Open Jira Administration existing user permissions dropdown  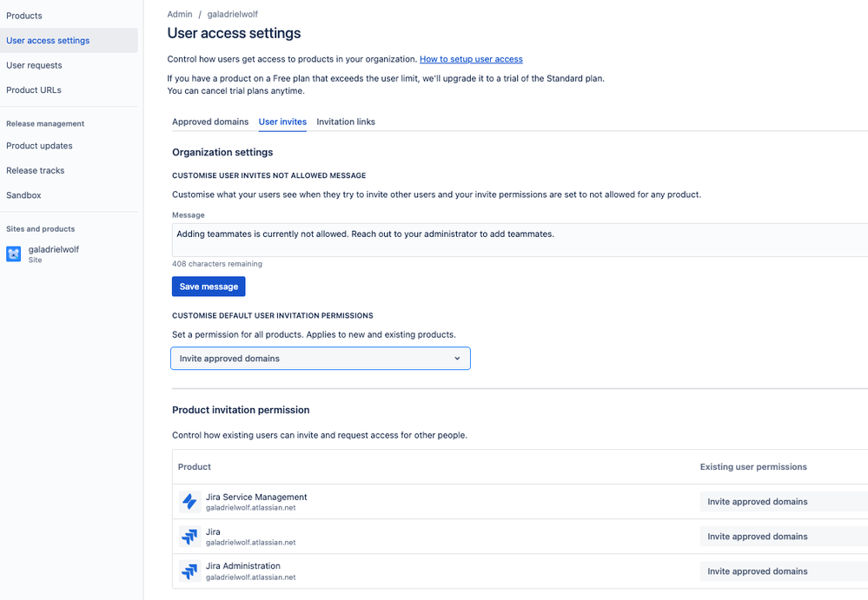point(784,571)
